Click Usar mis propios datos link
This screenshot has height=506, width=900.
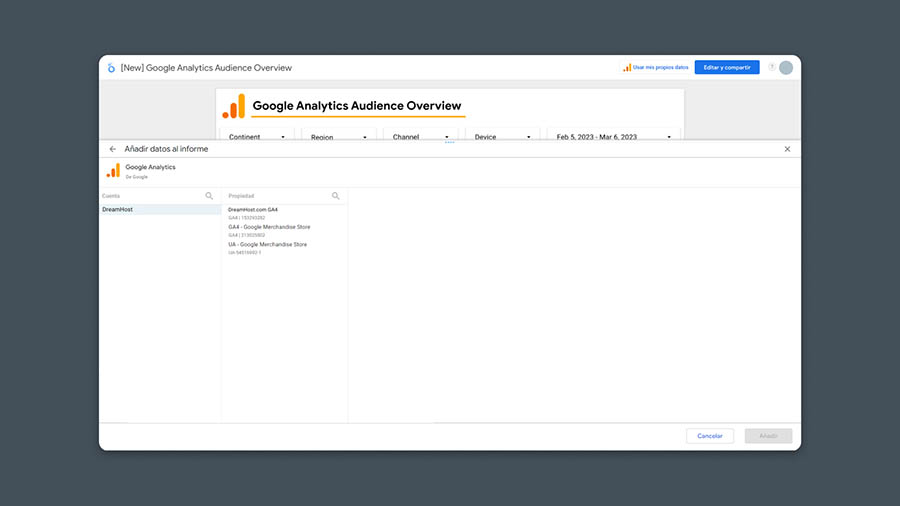pos(655,68)
